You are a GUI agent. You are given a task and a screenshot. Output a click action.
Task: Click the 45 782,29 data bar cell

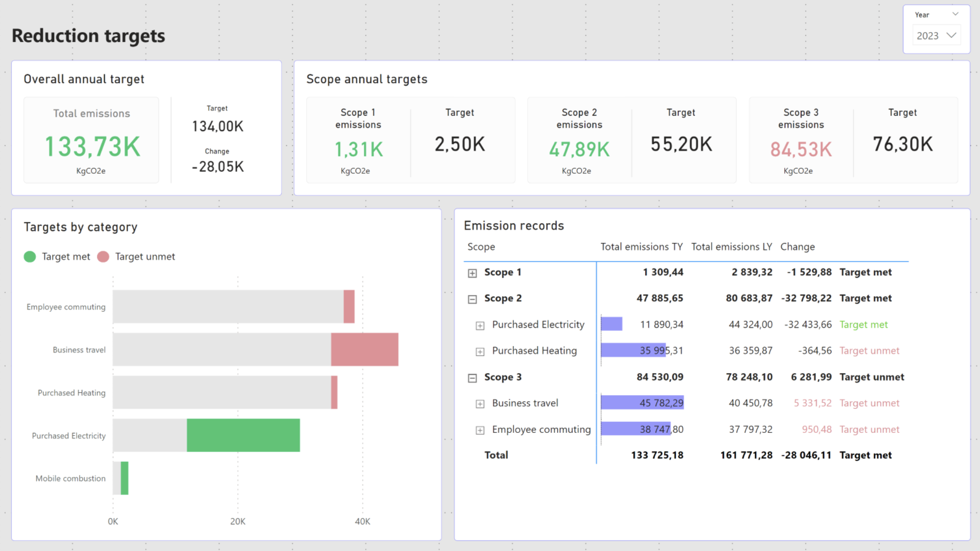pos(642,403)
